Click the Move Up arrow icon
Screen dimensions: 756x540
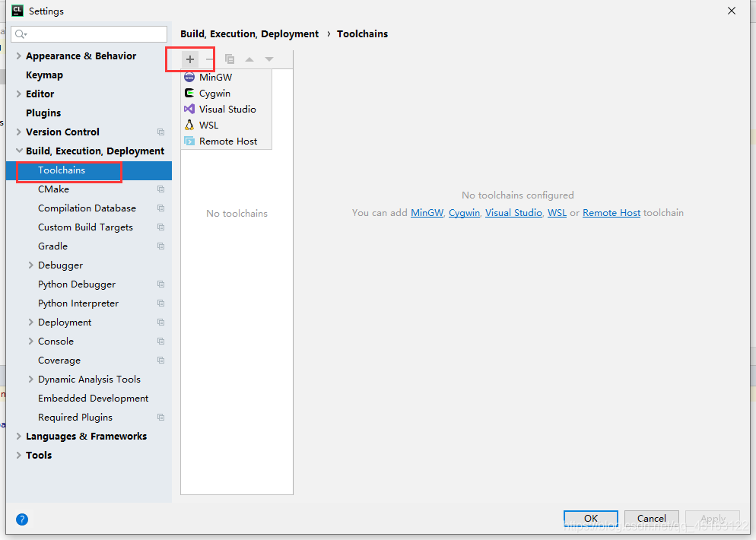tap(249, 59)
